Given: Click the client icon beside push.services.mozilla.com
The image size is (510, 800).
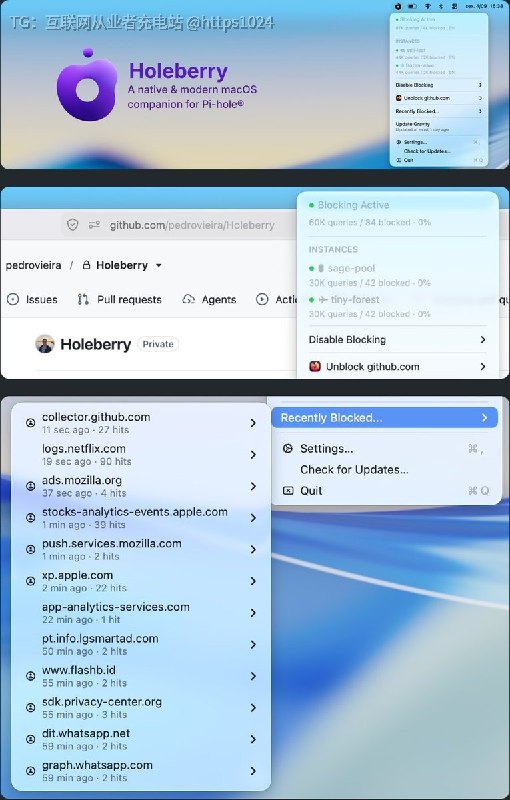Looking at the screenshot, I should point(31,549).
